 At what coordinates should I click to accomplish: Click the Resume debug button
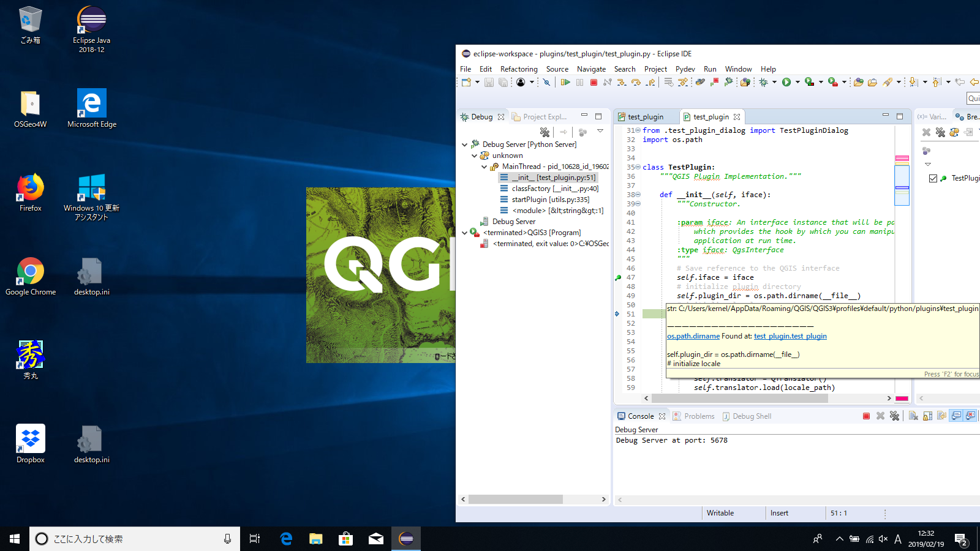(x=565, y=82)
